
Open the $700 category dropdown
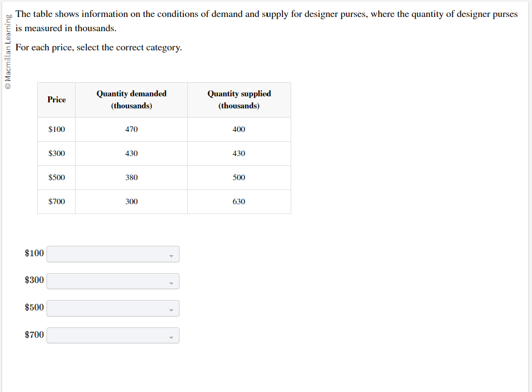113,335
